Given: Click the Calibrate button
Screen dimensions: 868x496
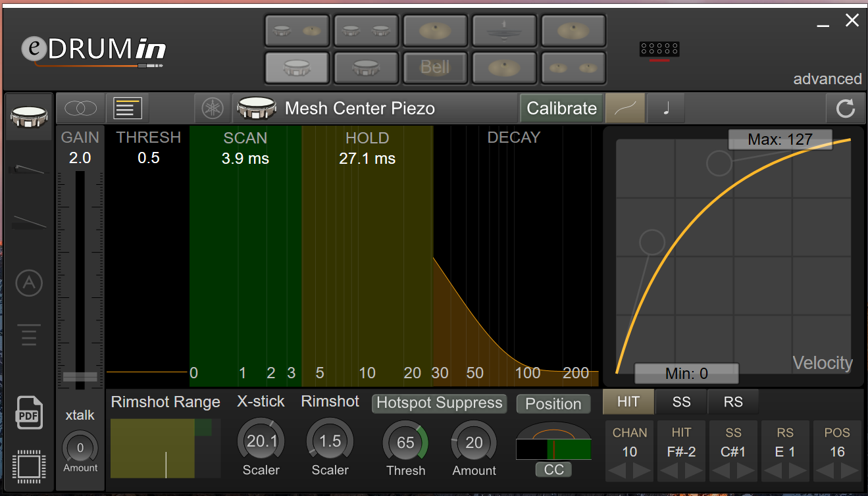Looking at the screenshot, I should click(561, 108).
